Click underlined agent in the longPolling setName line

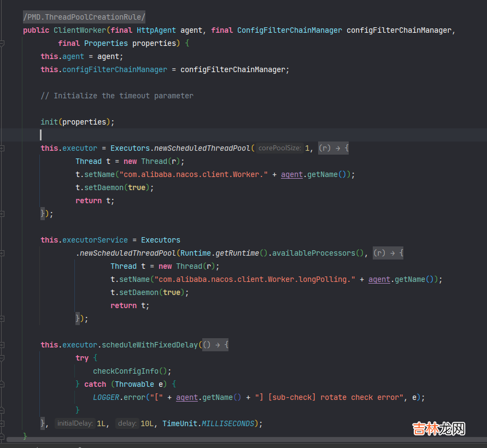point(379,279)
